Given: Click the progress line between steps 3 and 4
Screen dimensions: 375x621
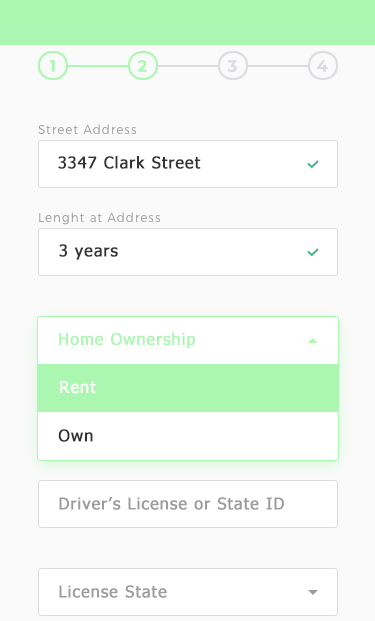Looking at the screenshot, I should click(278, 66).
